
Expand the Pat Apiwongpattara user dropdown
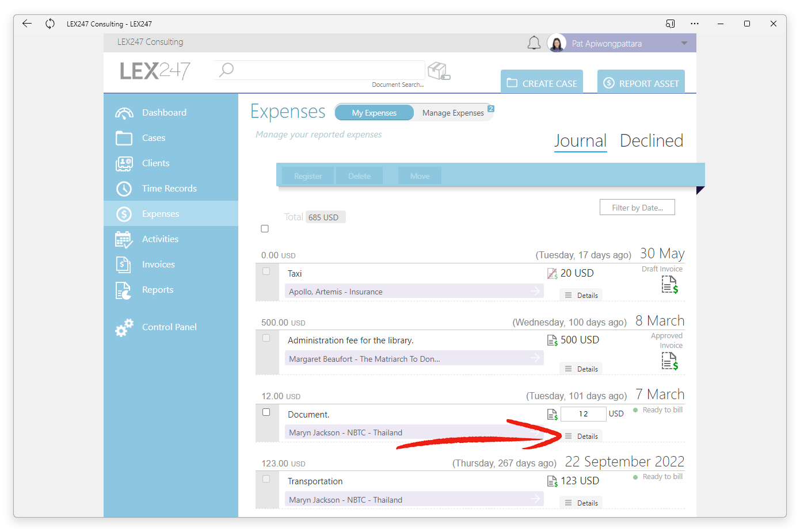pos(684,43)
